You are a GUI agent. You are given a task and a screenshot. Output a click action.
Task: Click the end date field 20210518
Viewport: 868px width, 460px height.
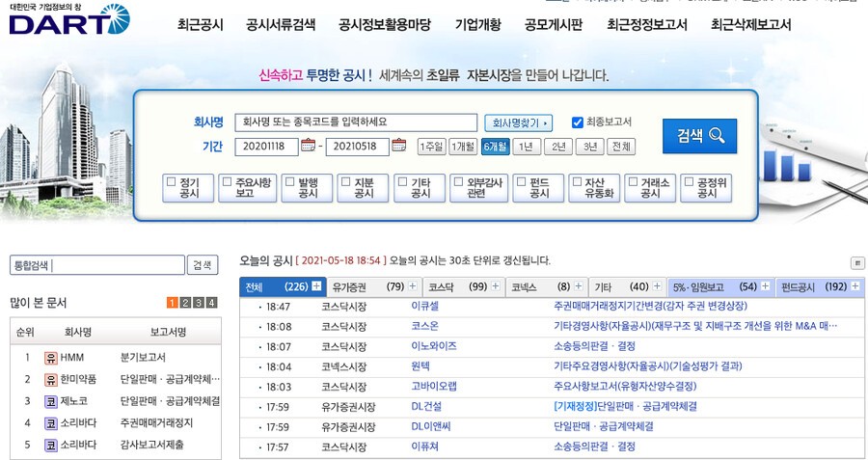(357, 147)
